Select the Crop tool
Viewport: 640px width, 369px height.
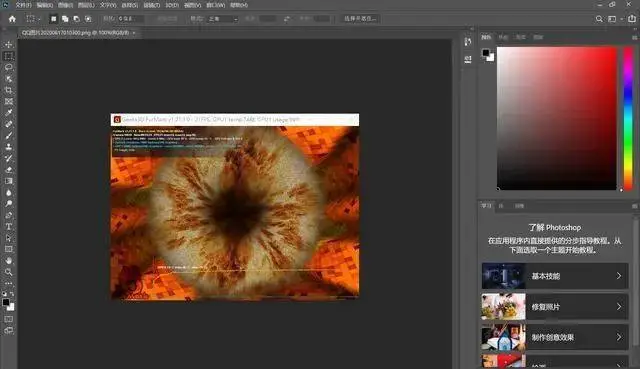click(x=9, y=90)
